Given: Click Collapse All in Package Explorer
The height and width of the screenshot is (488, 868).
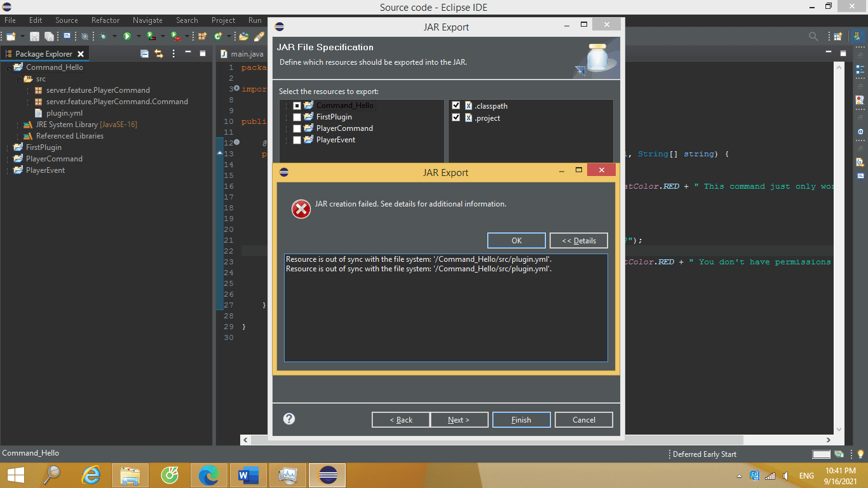Looking at the screenshot, I should 144,54.
